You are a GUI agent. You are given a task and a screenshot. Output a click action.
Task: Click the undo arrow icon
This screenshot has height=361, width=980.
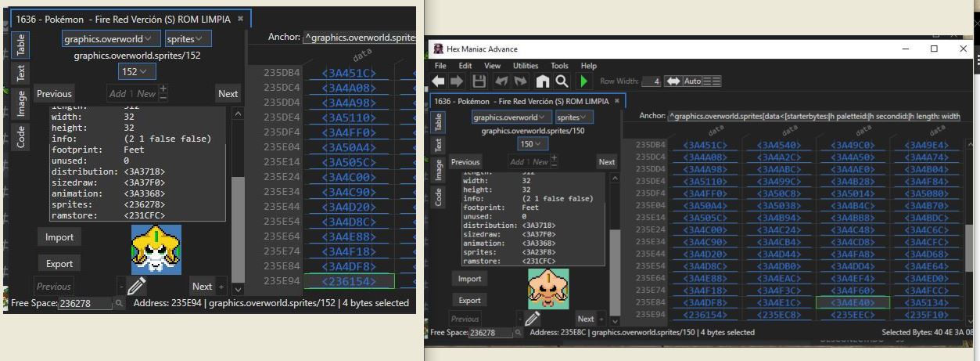(501, 81)
